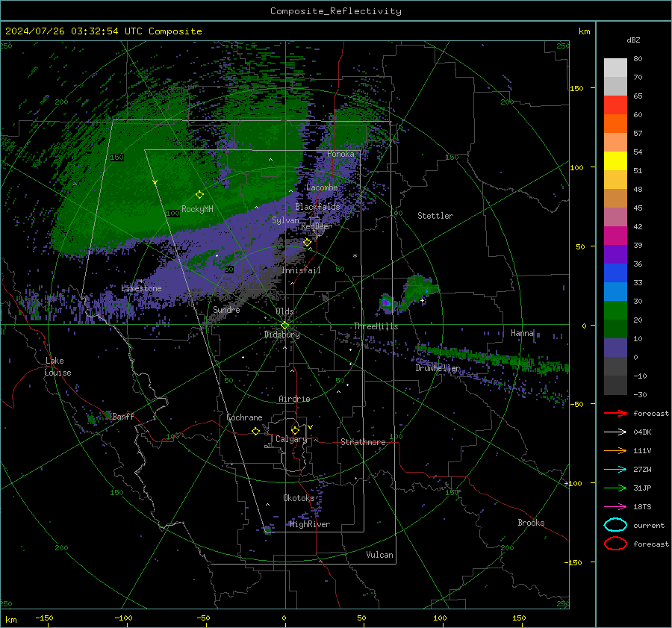Click the Sylvan label

285,220
